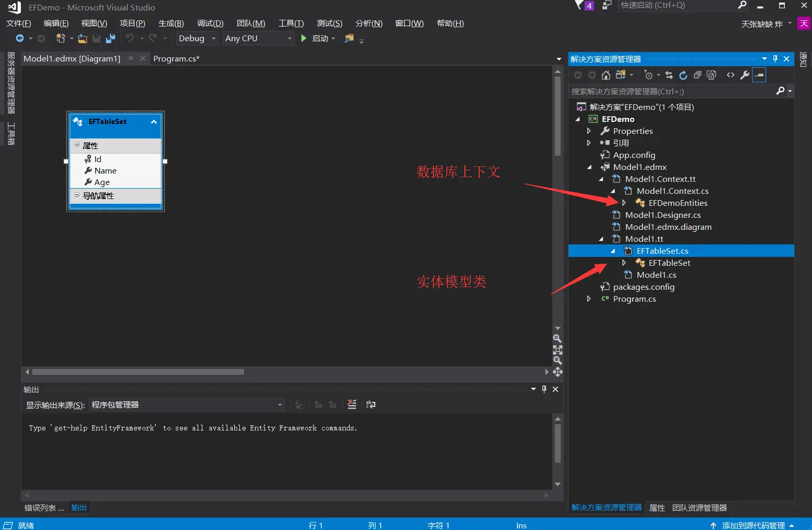Switch to the 错误列表 tab
This screenshot has width=812, height=530.
(x=44, y=508)
